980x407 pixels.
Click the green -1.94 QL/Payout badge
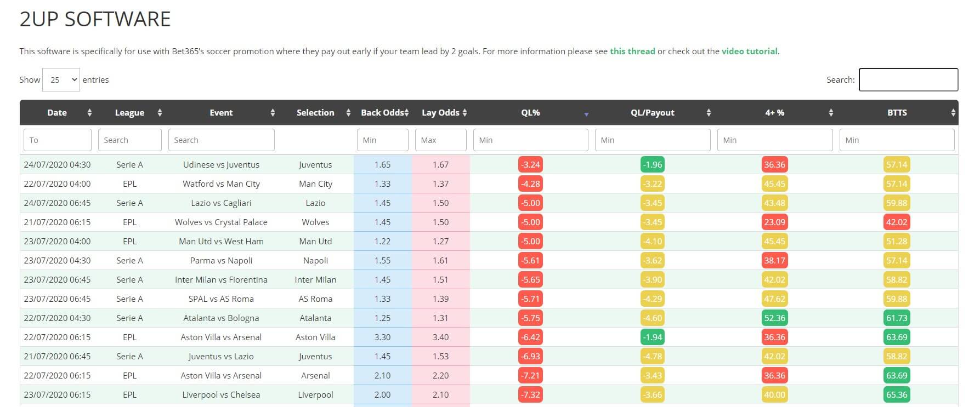(x=653, y=337)
